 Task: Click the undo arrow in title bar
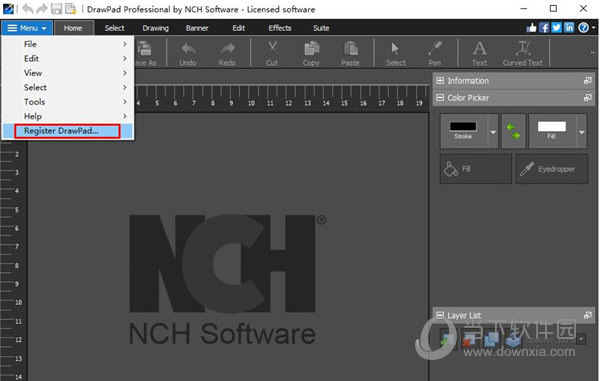[x=28, y=8]
